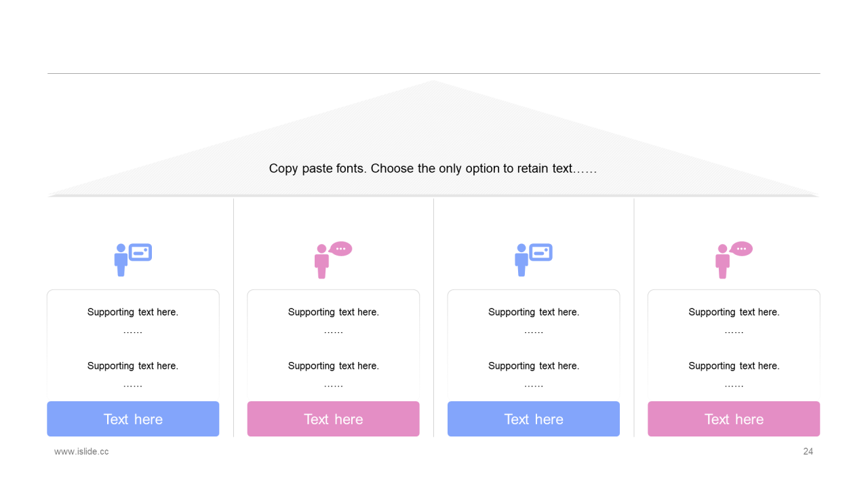Select lower "Supporting text here." in third column
This screenshot has width=868, height=488.
(x=534, y=366)
